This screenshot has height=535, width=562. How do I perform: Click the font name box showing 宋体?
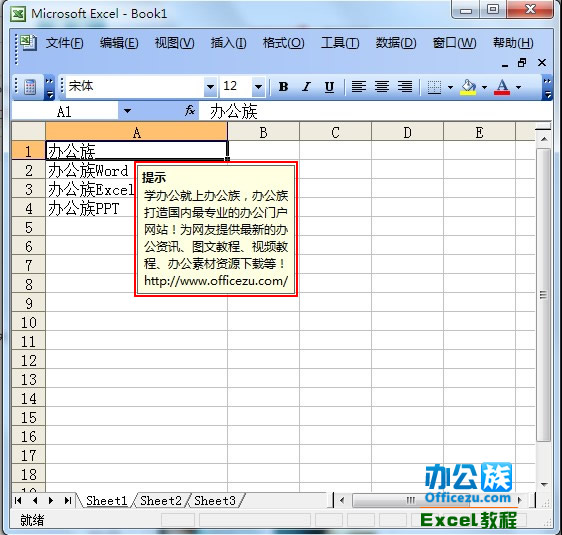(x=135, y=87)
